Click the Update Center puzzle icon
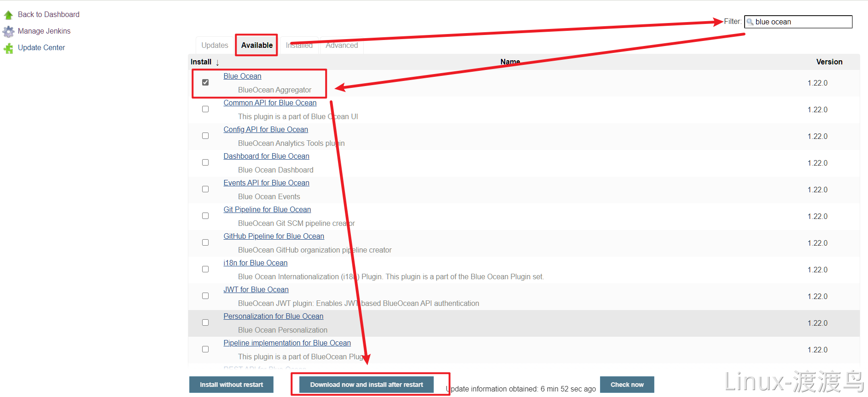Screen dimensions: 868x397 (8, 48)
